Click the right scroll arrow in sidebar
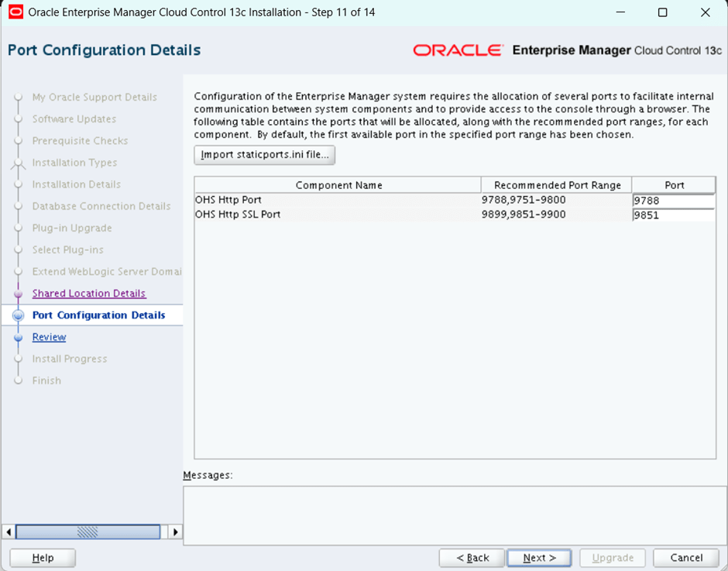 tap(175, 531)
